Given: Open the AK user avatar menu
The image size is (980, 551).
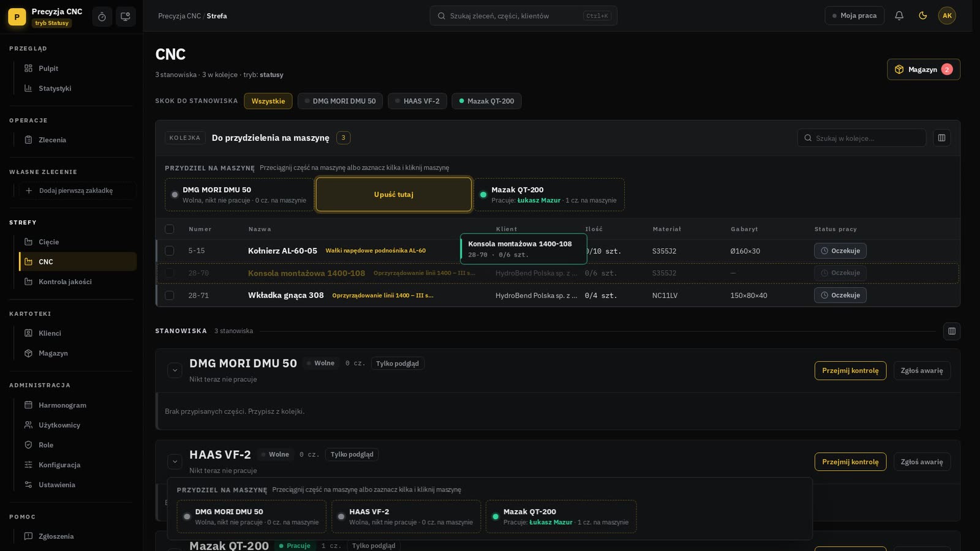Looking at the screenshot, I should click(947, 16).
